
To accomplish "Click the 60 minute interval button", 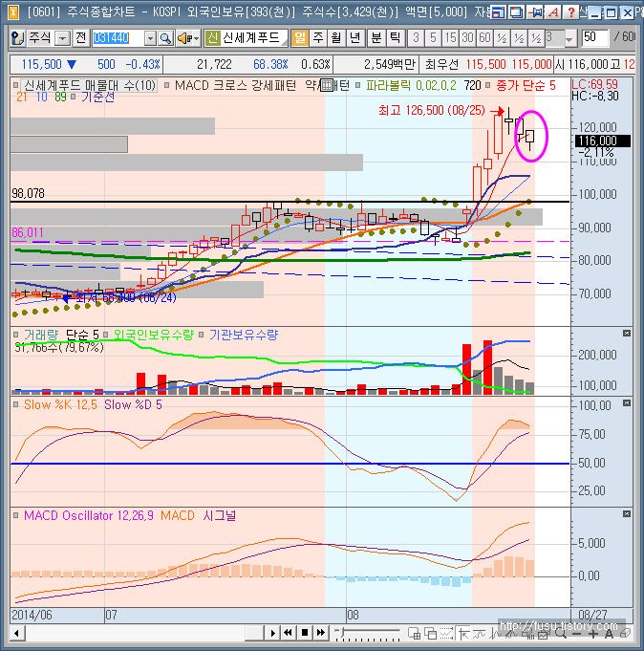I will 485,38.
